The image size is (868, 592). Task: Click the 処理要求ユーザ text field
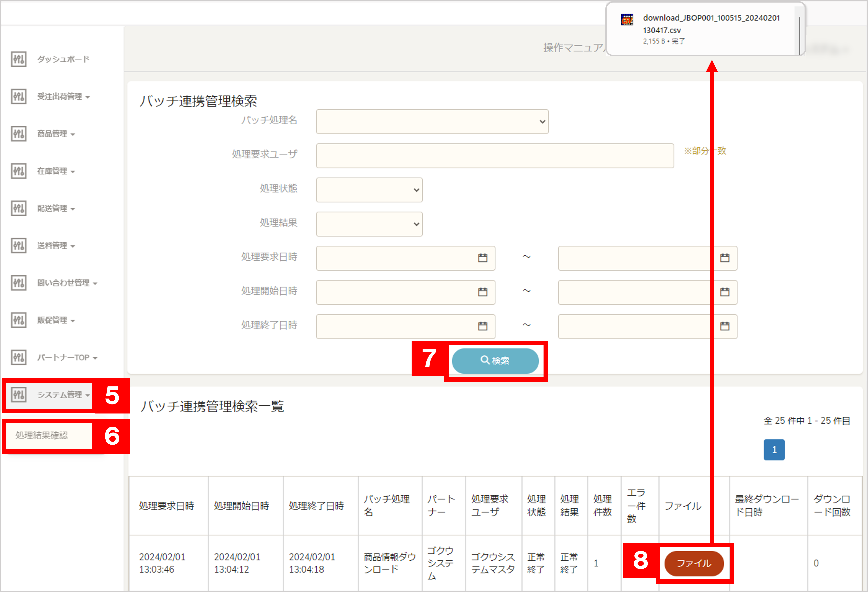(495, 156)
